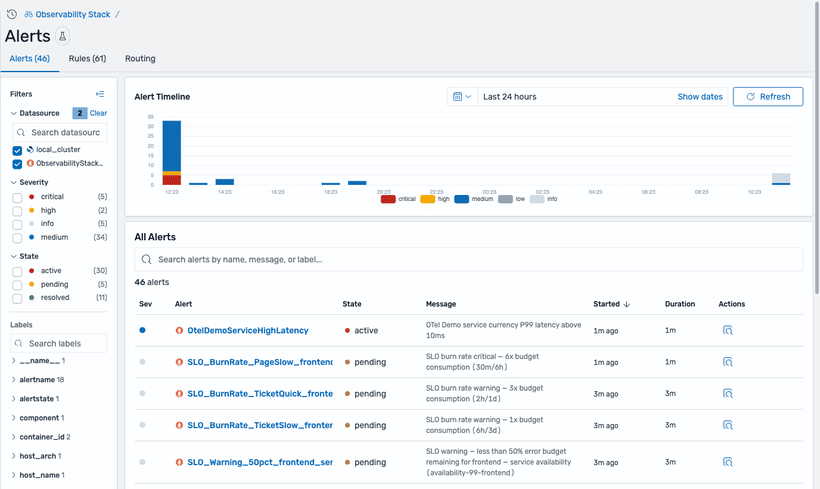Check the high severity filter
The width and height of the screenshot is (820, 489).
click(x=17, y=211)
